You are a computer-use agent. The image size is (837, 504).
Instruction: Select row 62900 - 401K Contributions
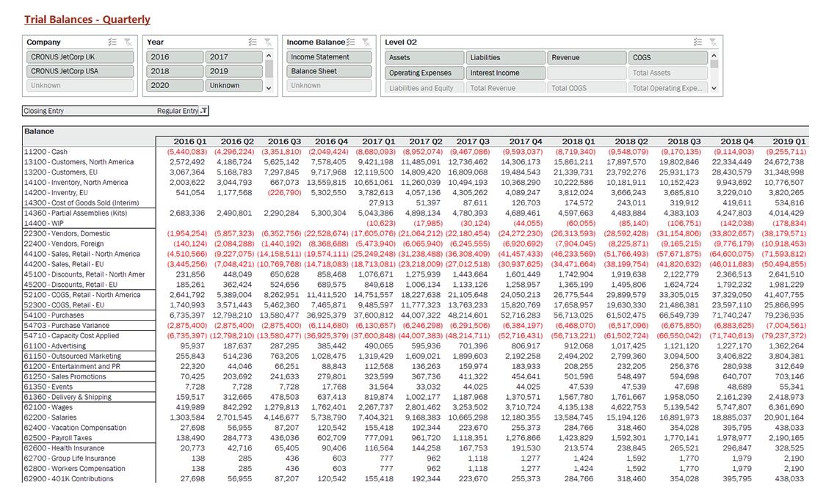69,479
